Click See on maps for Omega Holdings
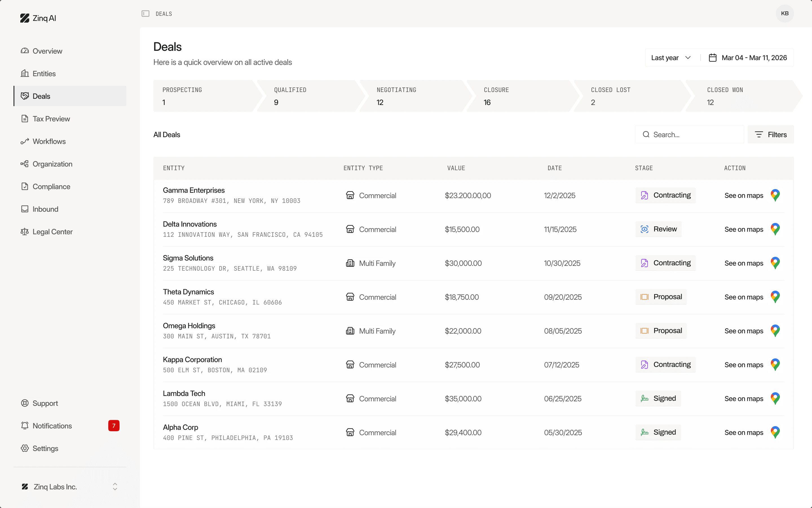Viewport: 812px width, 508px height. click(x=743, y=331)
